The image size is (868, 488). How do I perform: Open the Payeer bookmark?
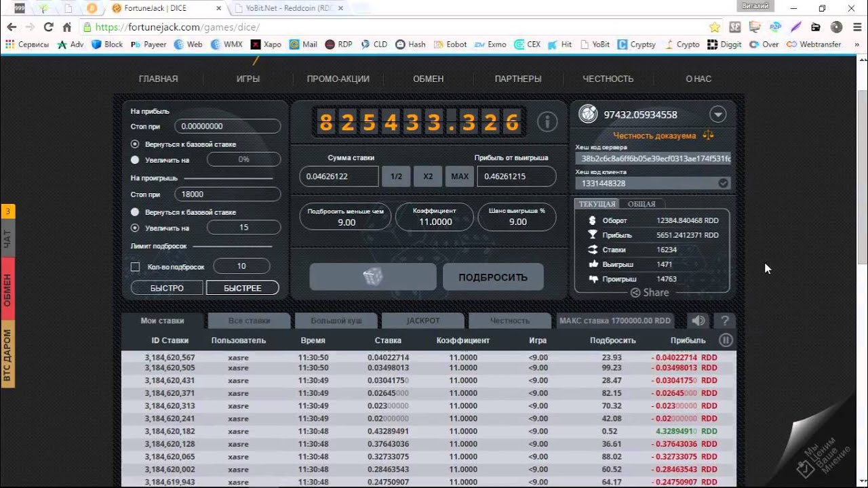click(149, 44)
